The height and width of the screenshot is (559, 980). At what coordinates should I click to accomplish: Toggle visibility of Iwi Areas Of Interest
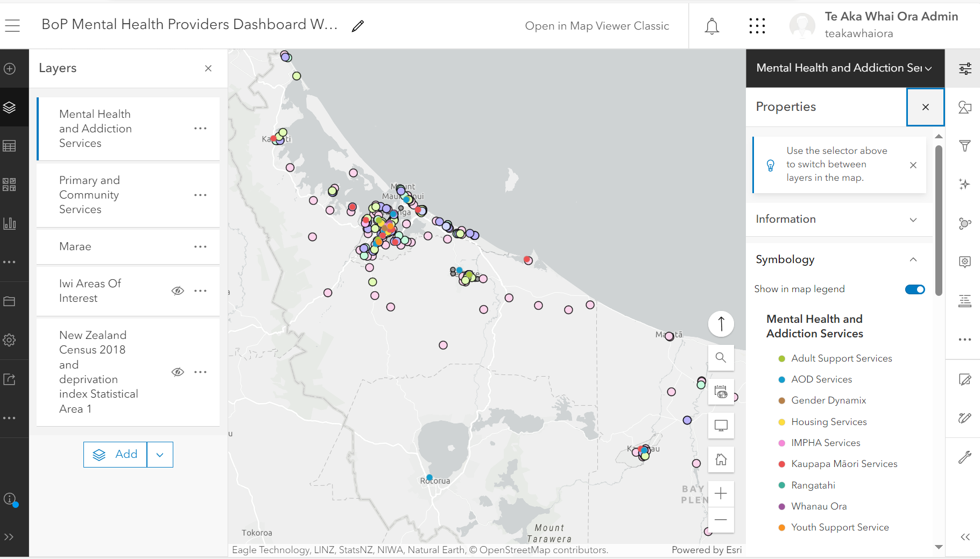pyautogui.click(x=178, y=291)
